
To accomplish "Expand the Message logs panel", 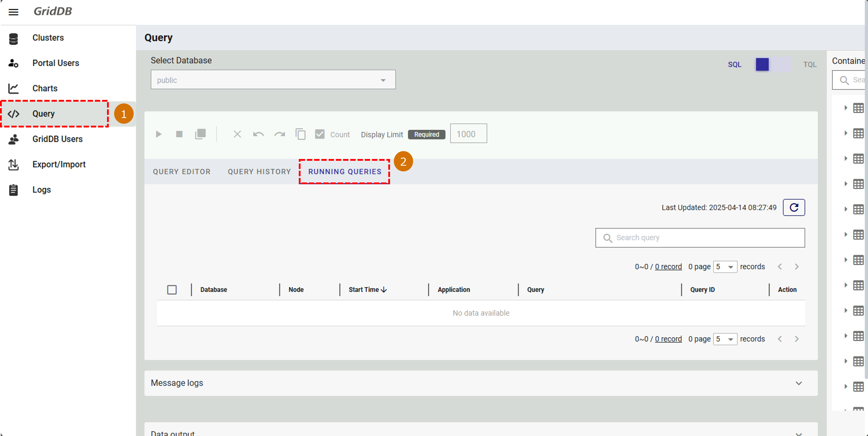I will pyautogui.click(x=798, y=383).
